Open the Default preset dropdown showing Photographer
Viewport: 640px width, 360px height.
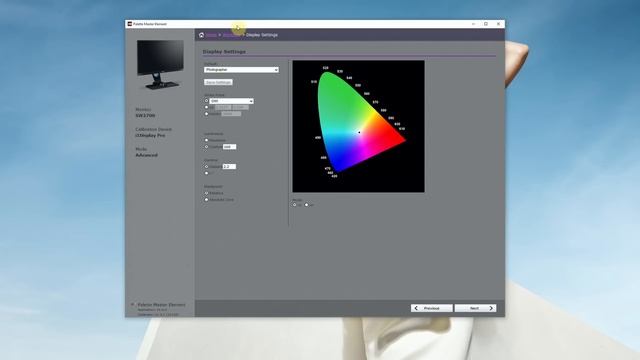pos(241,70)
